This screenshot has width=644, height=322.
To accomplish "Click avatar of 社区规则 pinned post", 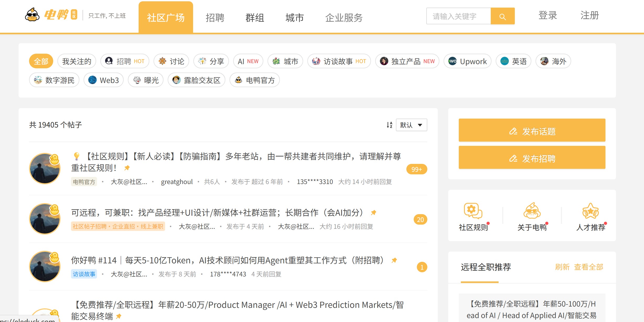I will [45, 168].
